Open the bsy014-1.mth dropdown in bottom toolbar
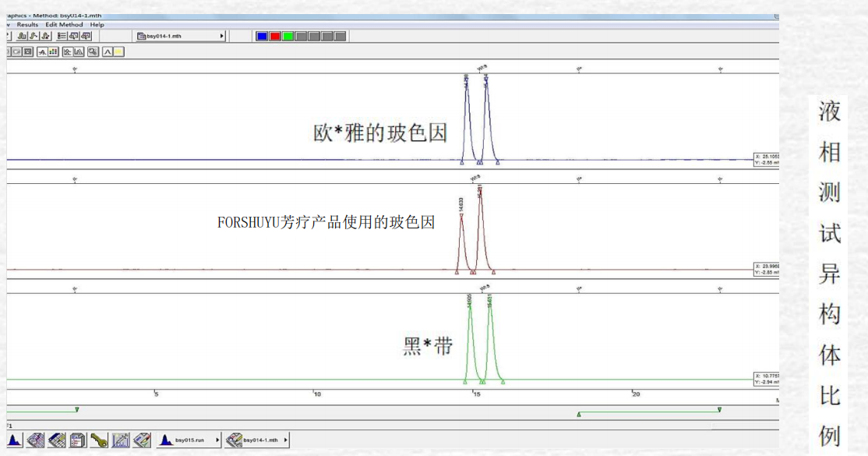868x456 pixels. [285, 440]
